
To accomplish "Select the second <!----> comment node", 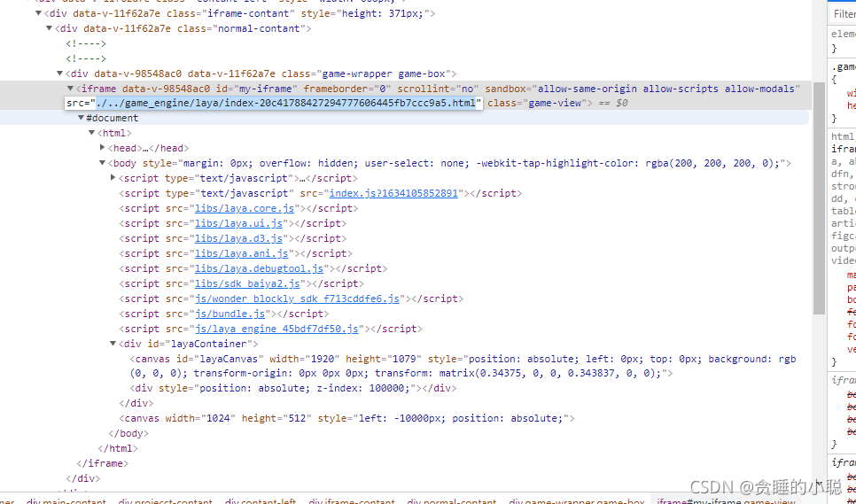I will click(x=86, y=58).
